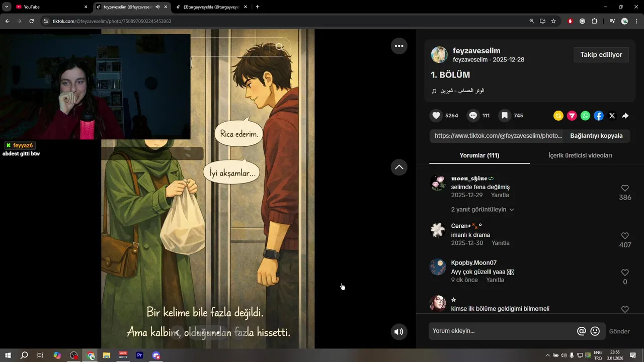Open Windows taskbar search
Viewport: 644px width, 362px height.
click(24, 355)
